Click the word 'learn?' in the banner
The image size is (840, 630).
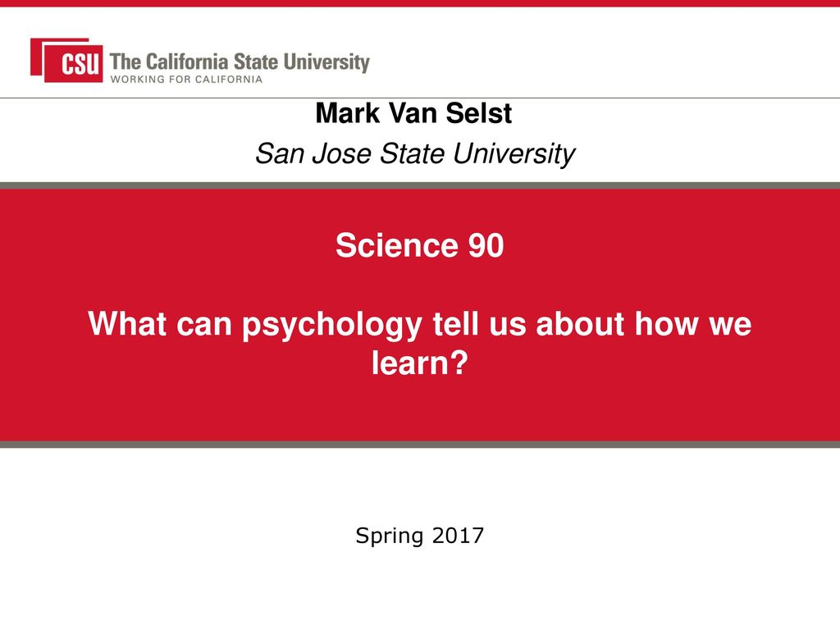420,363
